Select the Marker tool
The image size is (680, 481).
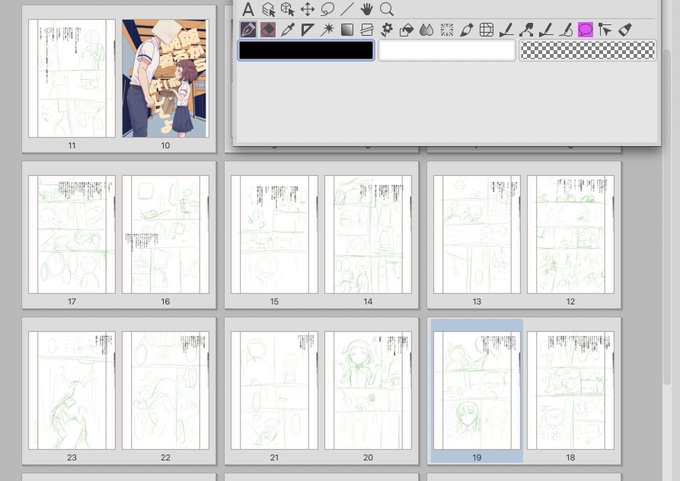625,29
